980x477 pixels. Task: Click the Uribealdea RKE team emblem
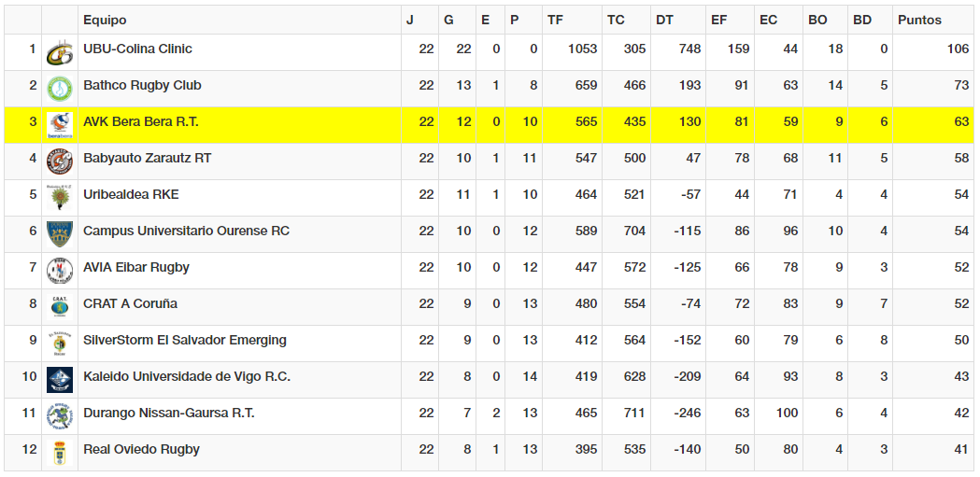coord(60,197)
